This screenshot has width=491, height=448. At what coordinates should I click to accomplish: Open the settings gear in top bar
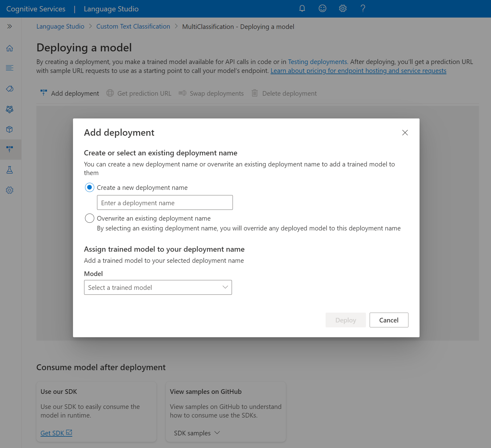(x=343, y=9)
